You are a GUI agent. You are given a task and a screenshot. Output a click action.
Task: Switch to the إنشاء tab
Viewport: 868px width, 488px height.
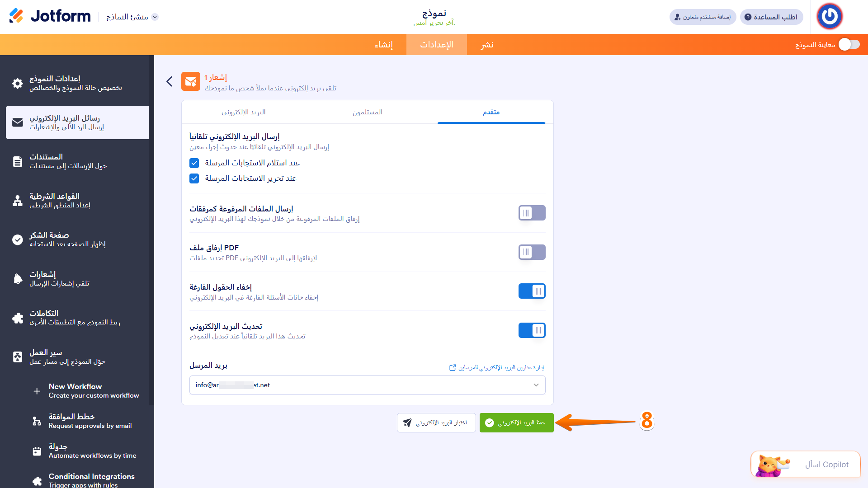(383, 44)
